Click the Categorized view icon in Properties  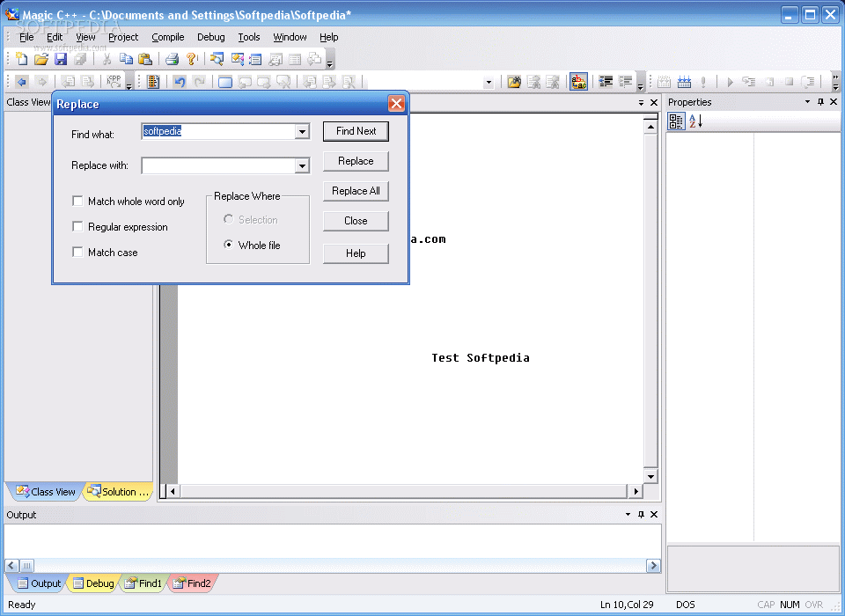point(676,121)
